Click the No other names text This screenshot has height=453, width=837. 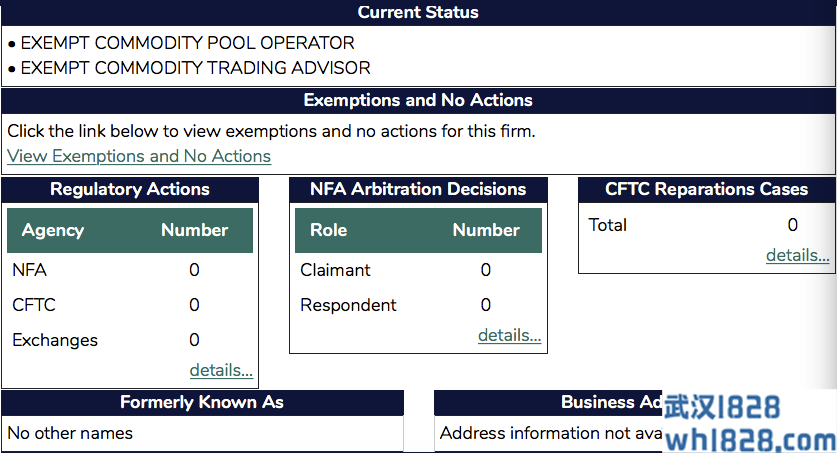pos(70,433)
